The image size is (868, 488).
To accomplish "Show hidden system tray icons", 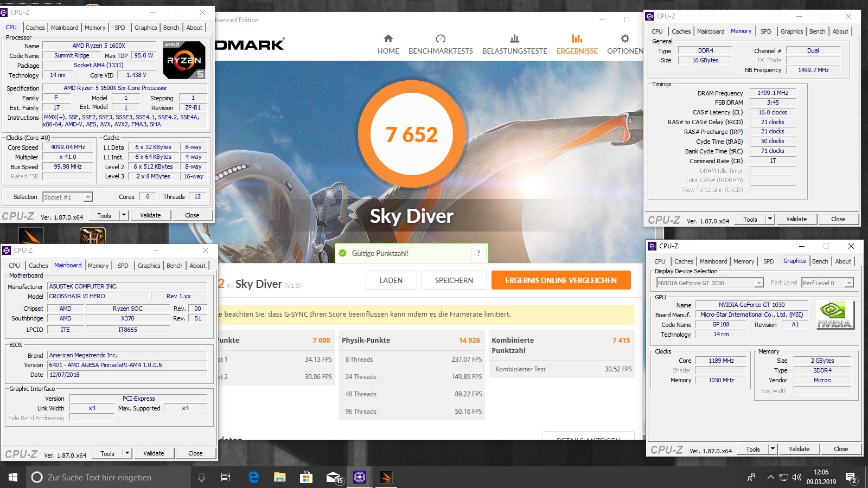I will pos(770,477).
